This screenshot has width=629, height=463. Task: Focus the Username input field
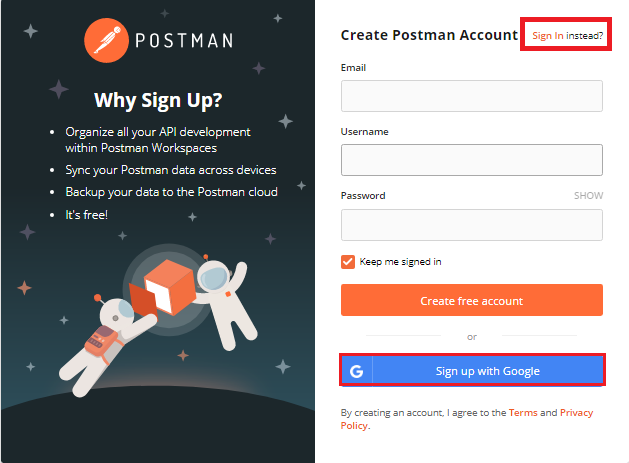472,160
